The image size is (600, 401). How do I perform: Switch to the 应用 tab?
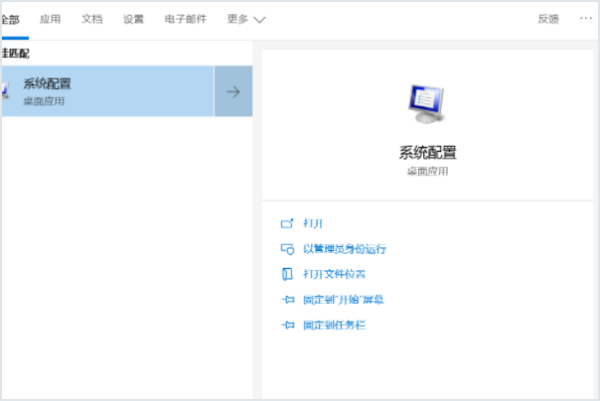pos(50,19)
